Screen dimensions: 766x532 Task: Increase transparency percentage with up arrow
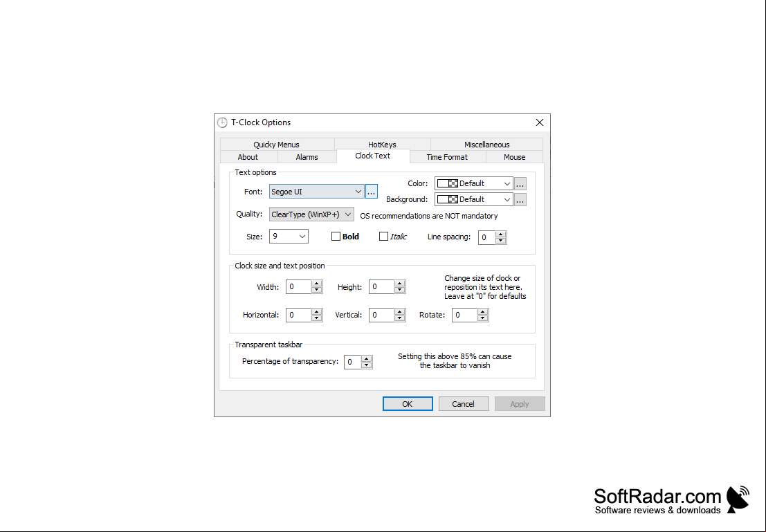pos(366,359)
